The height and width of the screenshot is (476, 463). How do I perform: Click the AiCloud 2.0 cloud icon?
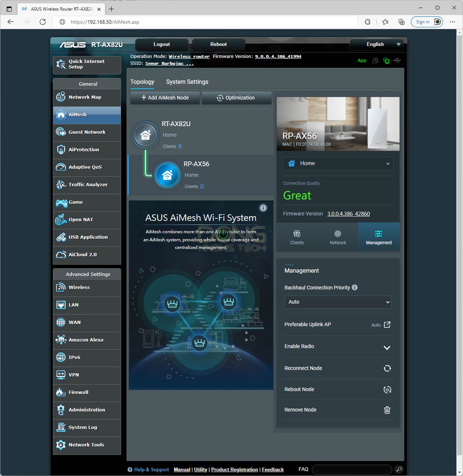pos(61,255)
